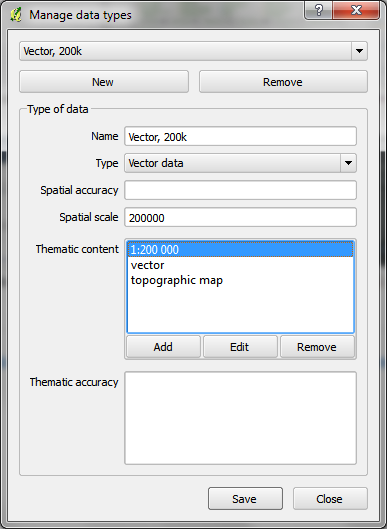Close the Manage data types dialog with X

pos(356,10)
